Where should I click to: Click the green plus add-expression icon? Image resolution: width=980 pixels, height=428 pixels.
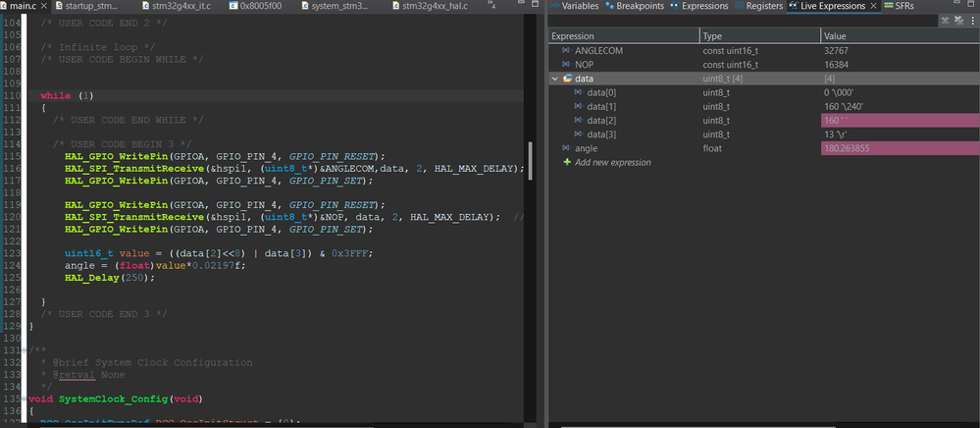coord(566,162)
